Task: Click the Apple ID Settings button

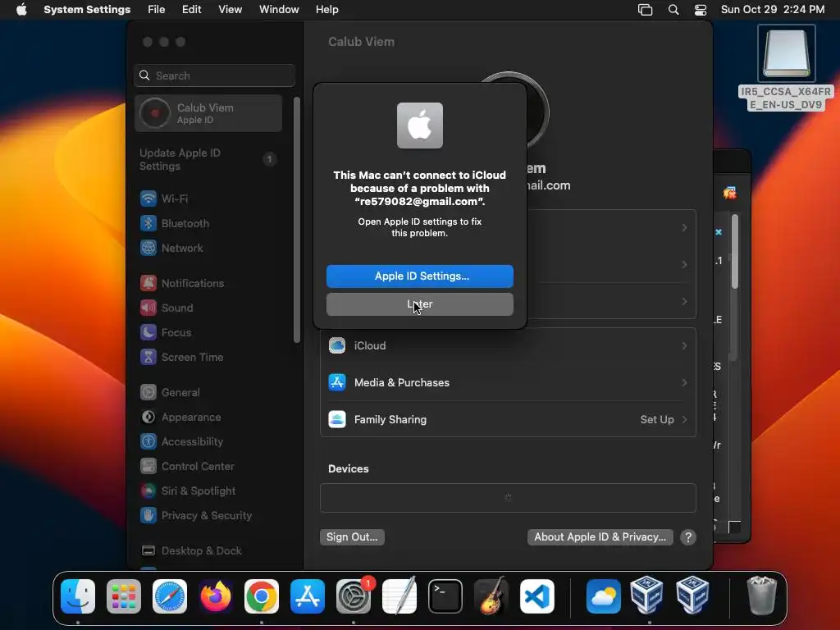Action: click(x=419, y=276)
